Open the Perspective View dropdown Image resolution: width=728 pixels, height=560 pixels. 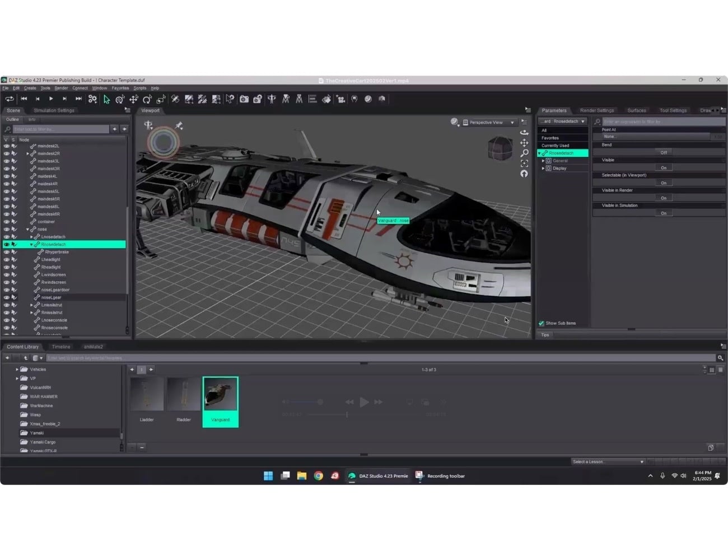(489, 123)
